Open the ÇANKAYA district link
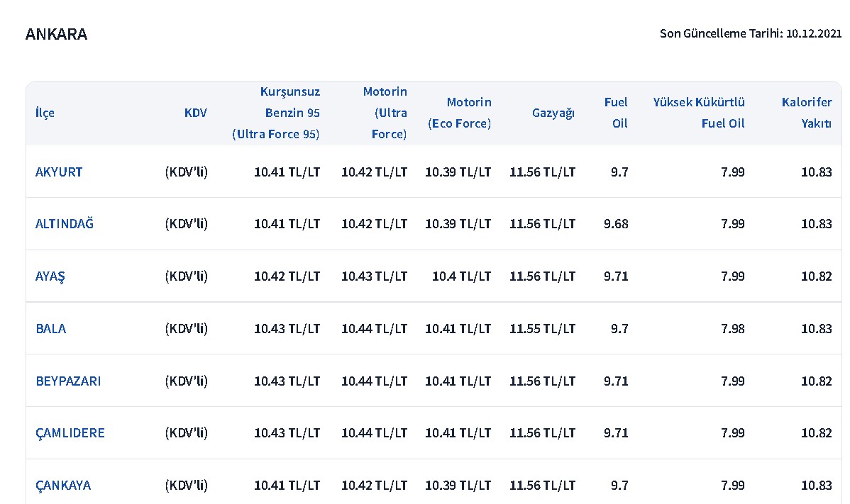850x504 pixels. coord(63,486)
